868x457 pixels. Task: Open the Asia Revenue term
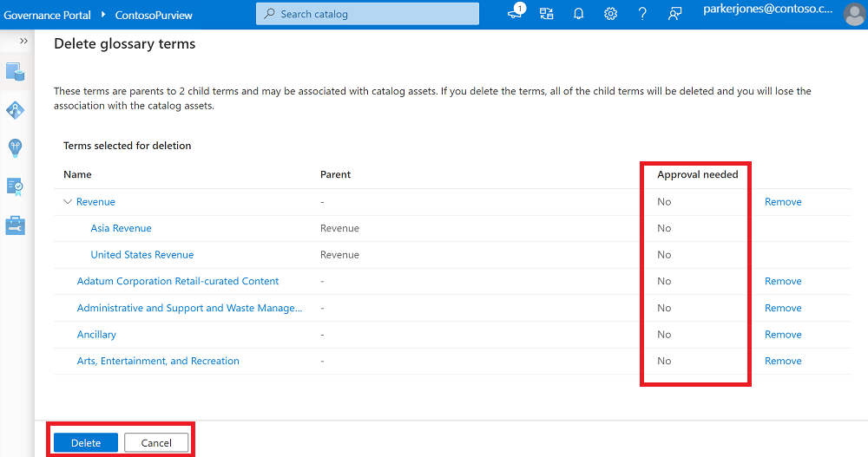click(x=122, y=228)
